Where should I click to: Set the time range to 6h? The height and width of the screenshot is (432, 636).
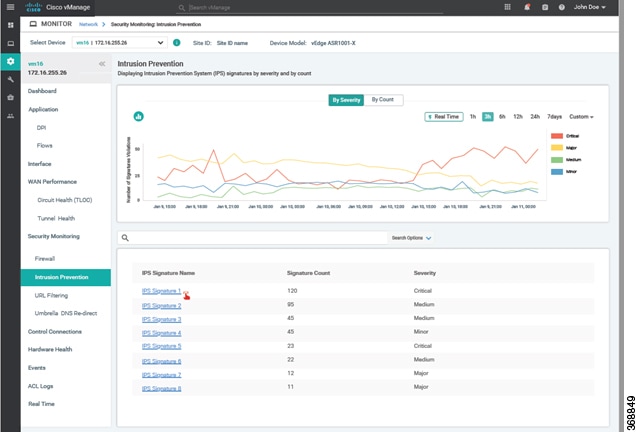click(502, 116)
